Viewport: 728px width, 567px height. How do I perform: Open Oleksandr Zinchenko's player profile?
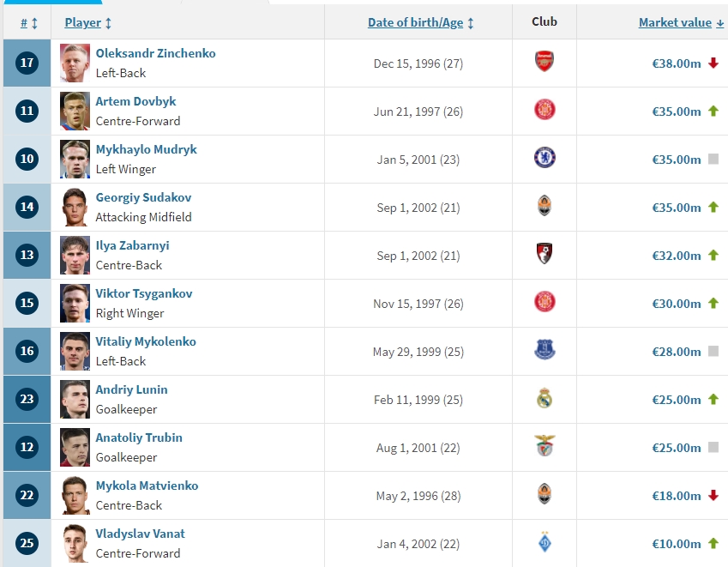pos(155,53)
